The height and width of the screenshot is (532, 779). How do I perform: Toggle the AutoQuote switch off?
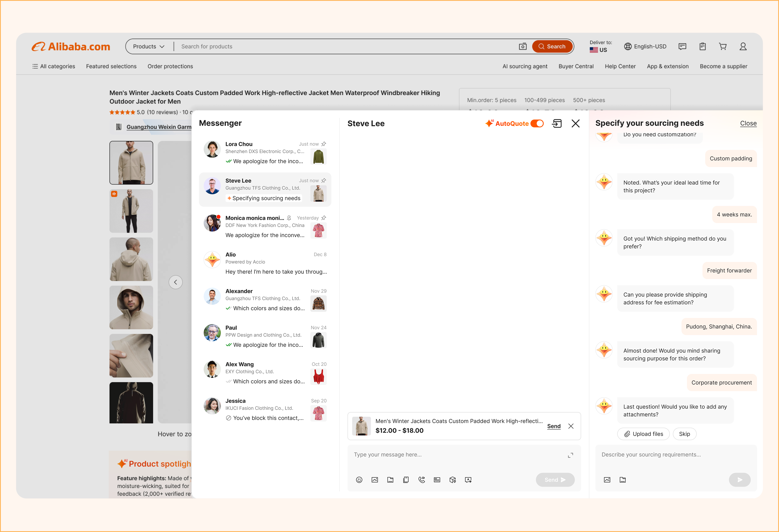[x=537, y=123]
